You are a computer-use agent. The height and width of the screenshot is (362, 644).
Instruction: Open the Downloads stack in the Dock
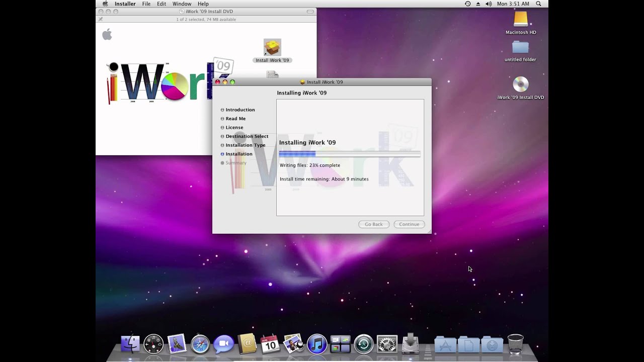click(492, 344)
